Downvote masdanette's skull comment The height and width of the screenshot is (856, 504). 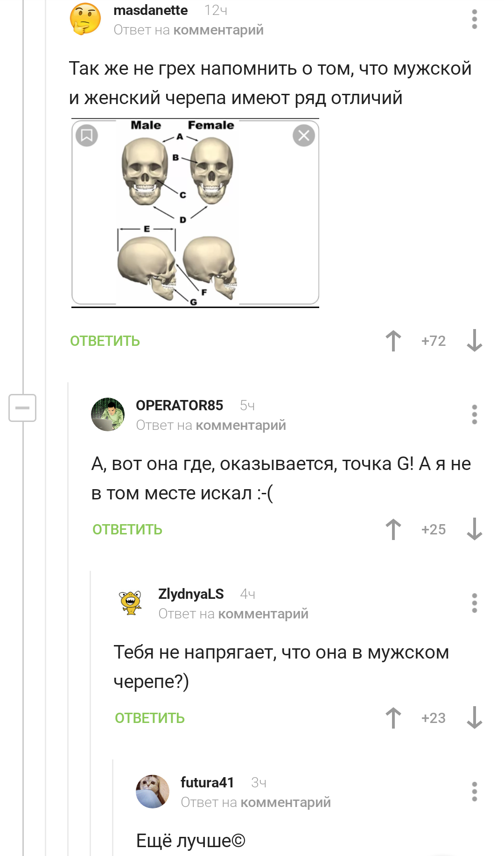474,341
